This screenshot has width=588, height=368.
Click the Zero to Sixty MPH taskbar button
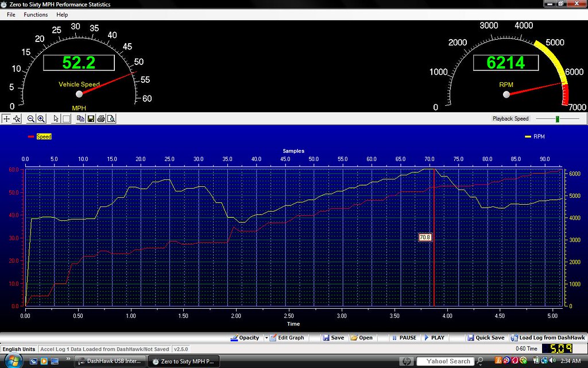click(183, 361)
